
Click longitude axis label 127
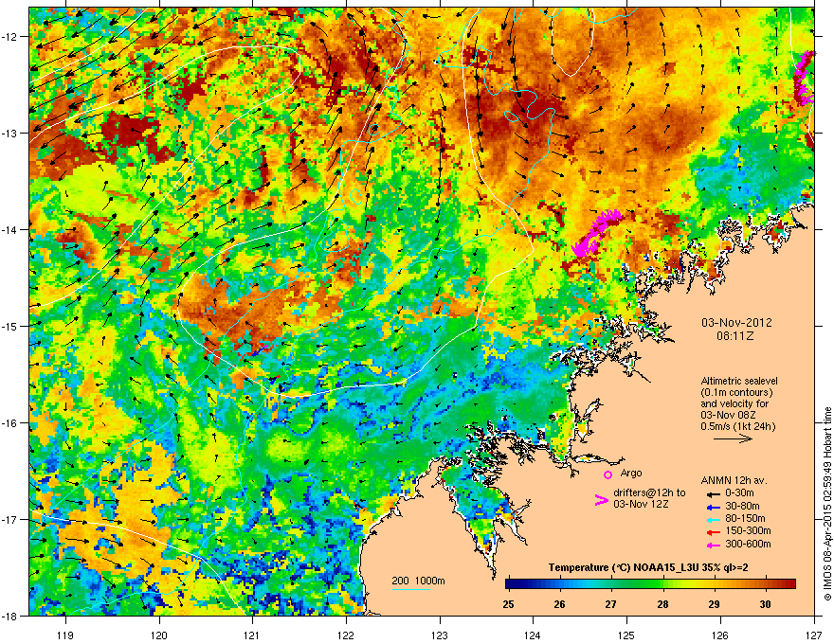[814, 635]
